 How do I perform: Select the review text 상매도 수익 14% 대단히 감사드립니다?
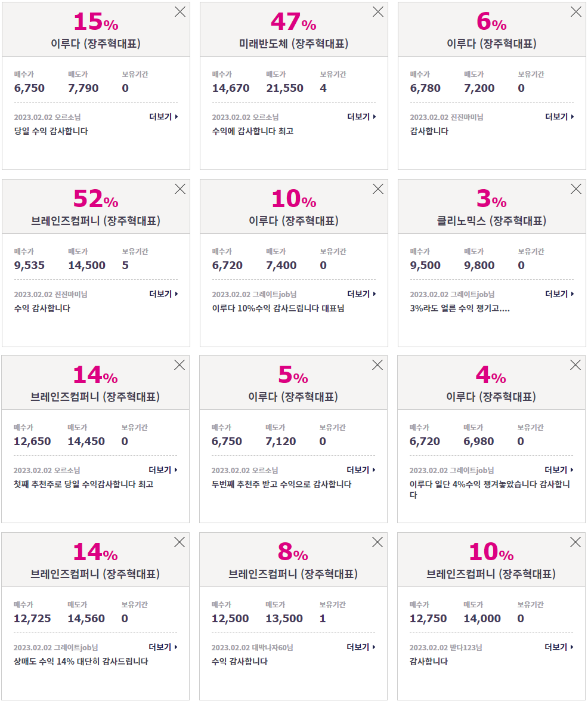[81, 661]
